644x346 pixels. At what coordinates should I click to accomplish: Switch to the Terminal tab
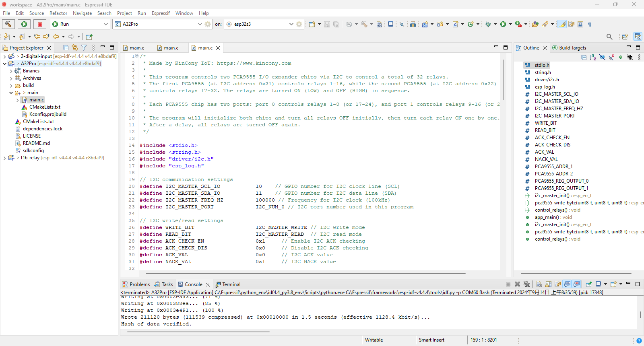228,284
